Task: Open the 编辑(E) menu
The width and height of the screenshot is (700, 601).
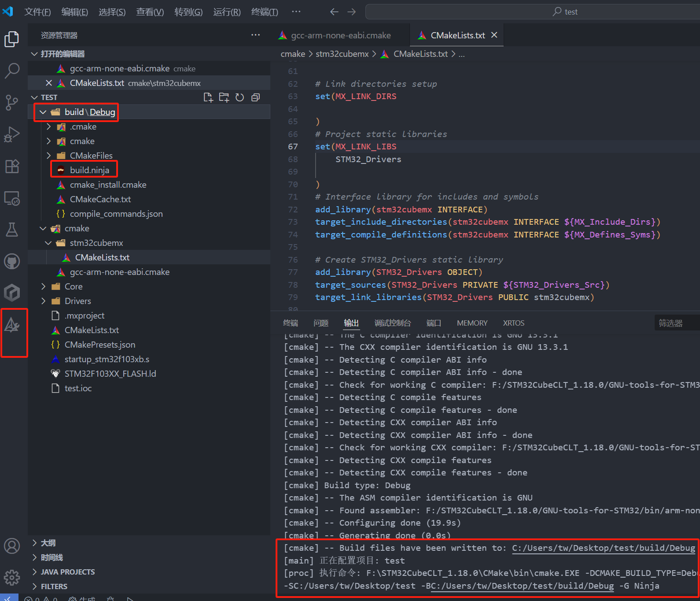Action: click(74, 12)
